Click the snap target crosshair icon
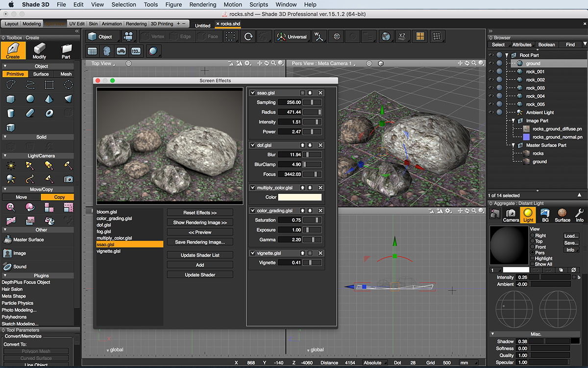The image size is (588, 368). (336, 36)
